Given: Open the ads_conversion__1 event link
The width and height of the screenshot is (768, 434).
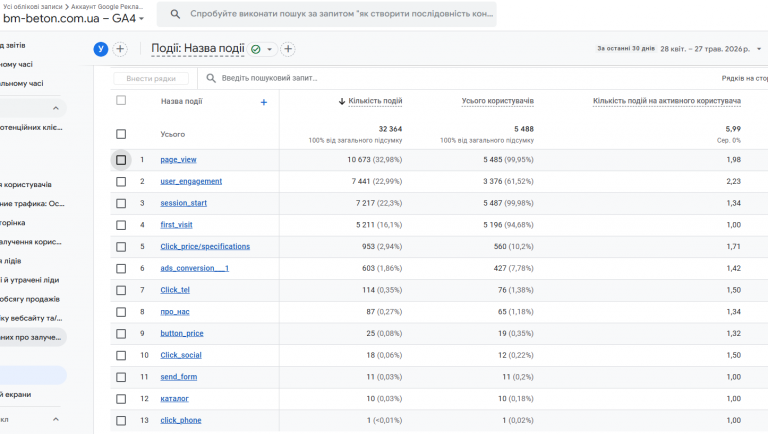Looking at the screenshot, I should coord(194,268).
